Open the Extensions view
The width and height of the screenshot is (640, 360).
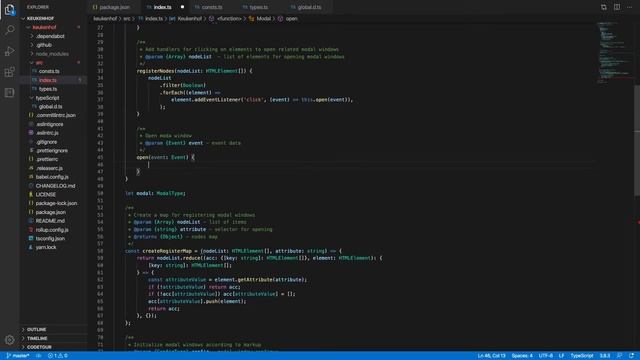coord(9,72)
